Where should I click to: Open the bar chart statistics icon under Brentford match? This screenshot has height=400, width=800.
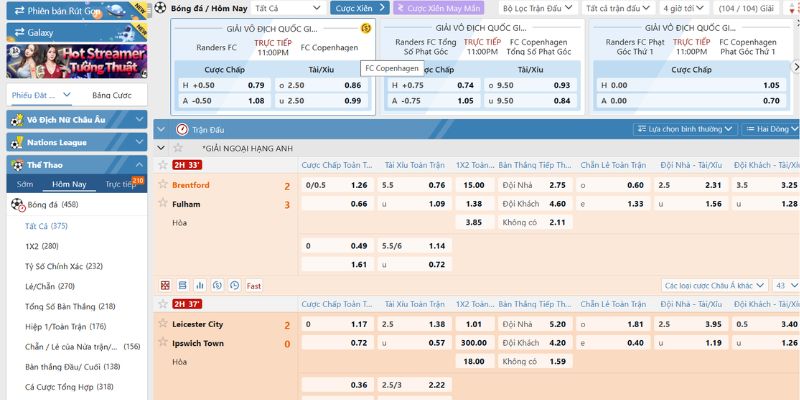[x=200, y=286]
